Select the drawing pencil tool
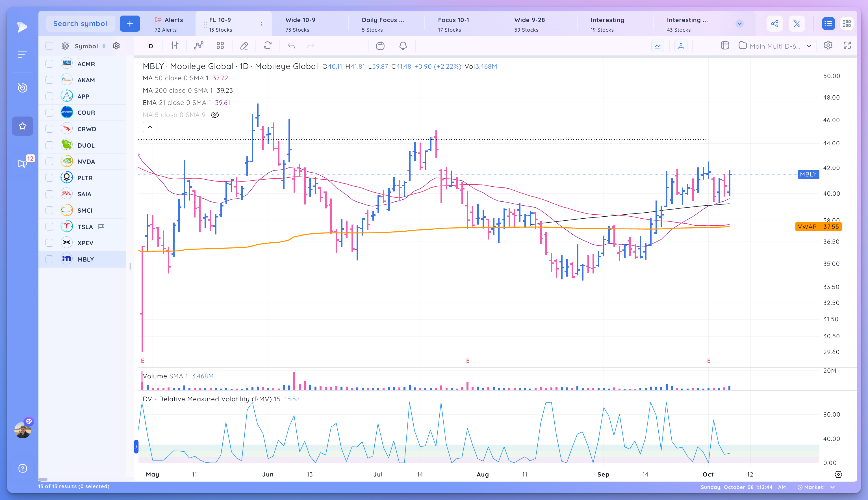This screenshot has width=868, height=500. pyautogui.click(x=244, y=46)
